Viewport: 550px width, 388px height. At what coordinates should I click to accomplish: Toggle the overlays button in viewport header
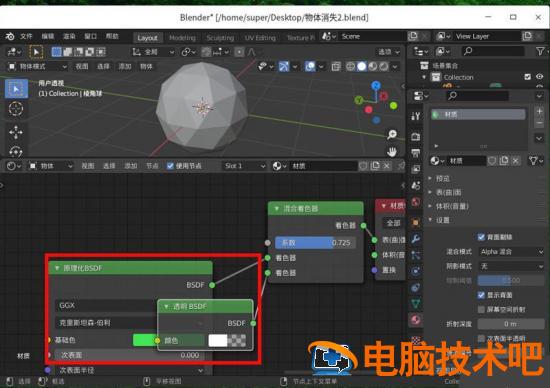click(x=310, y=66)
